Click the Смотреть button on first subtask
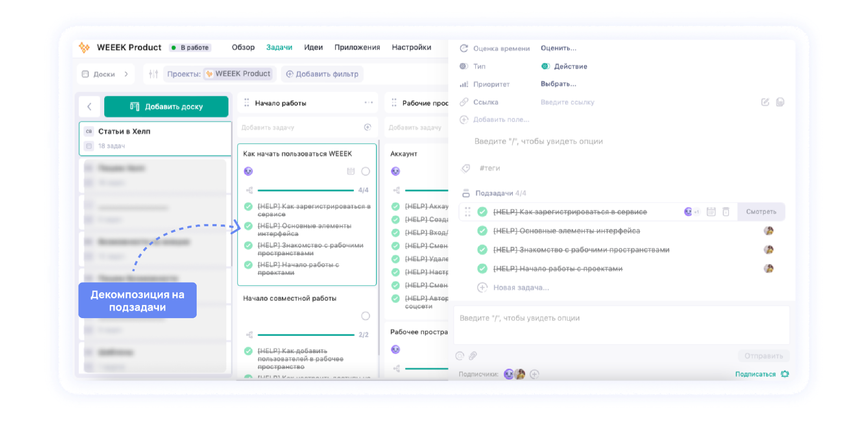 click(x=761, y=212)
